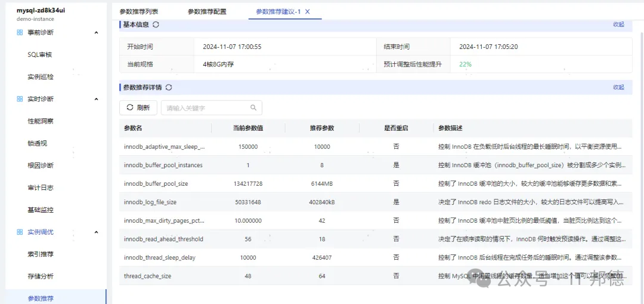The height and width of the screenshot is (304, 644).
Task: Open 索引推荐 in the sidebar
Action: point(41,254)
